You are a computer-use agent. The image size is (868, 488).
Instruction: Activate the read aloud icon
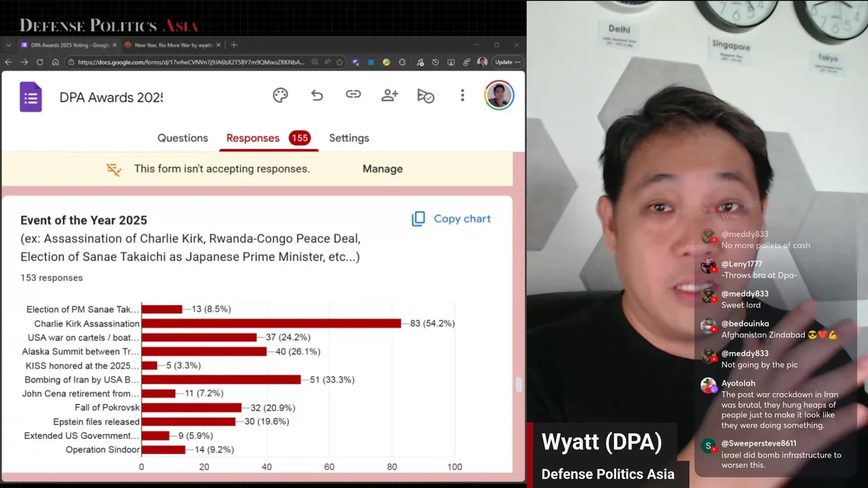point(328,62)
